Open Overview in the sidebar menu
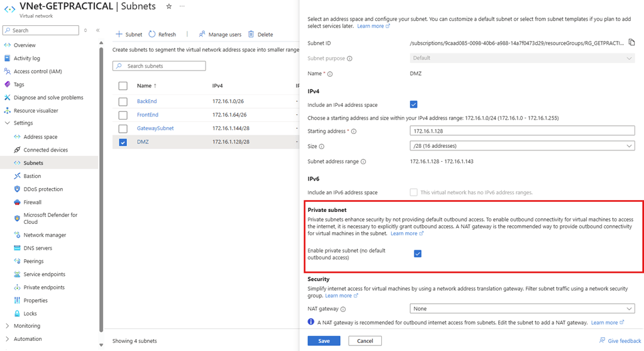 (25, 45)
